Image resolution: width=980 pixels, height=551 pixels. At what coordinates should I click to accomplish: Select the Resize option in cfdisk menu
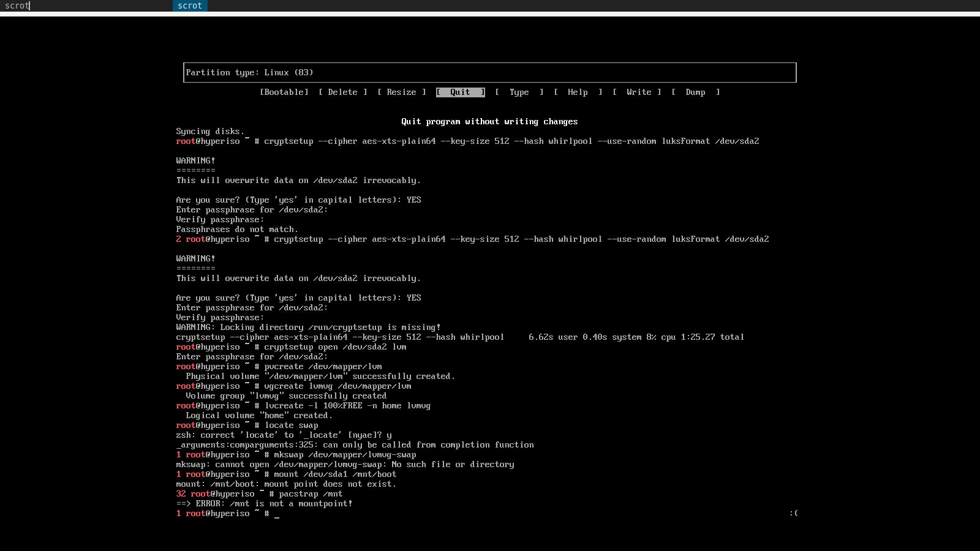401,92
